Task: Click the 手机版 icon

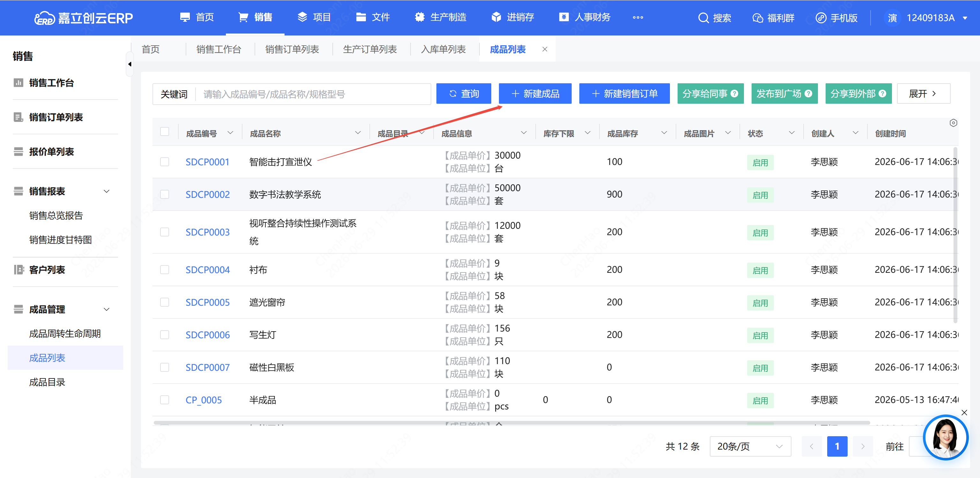Action: 820,18
